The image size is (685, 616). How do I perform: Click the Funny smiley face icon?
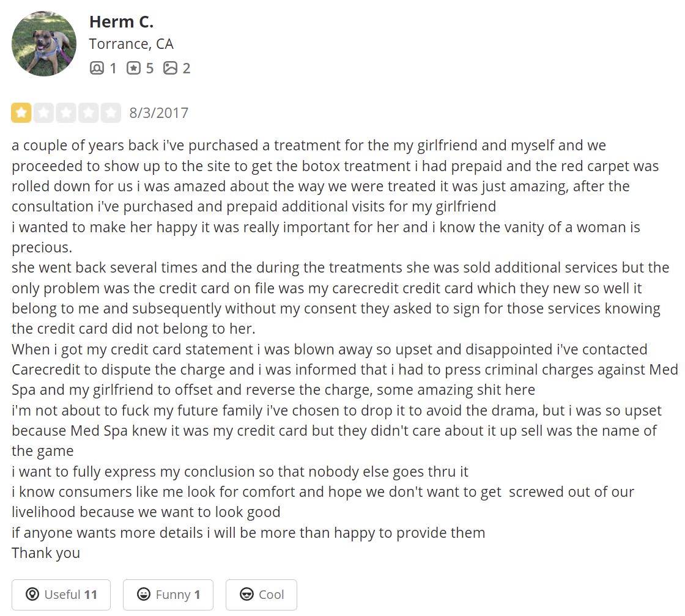pos(144,594)
